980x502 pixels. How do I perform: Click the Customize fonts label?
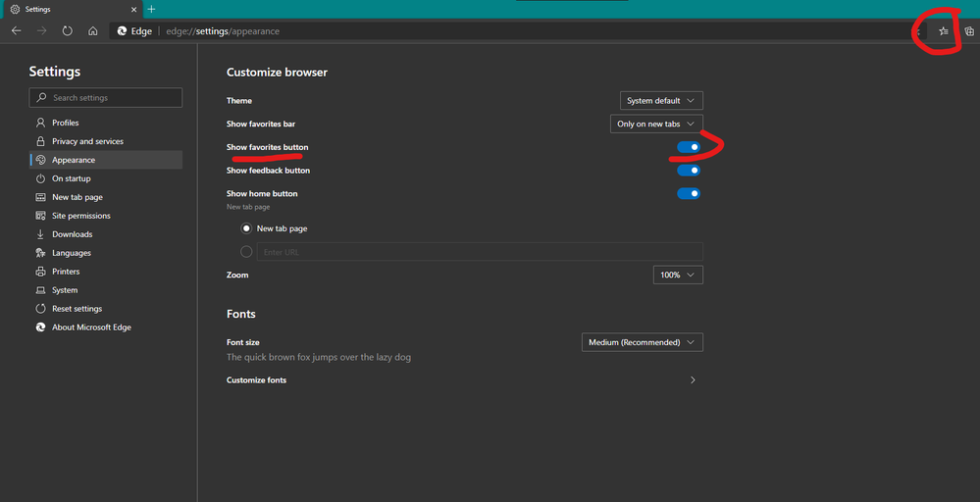256,379
